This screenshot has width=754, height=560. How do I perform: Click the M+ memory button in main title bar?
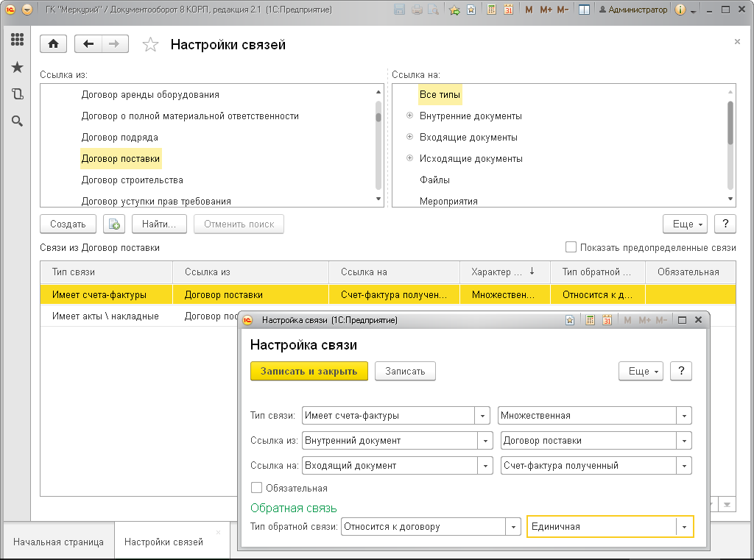click(546, 10)
